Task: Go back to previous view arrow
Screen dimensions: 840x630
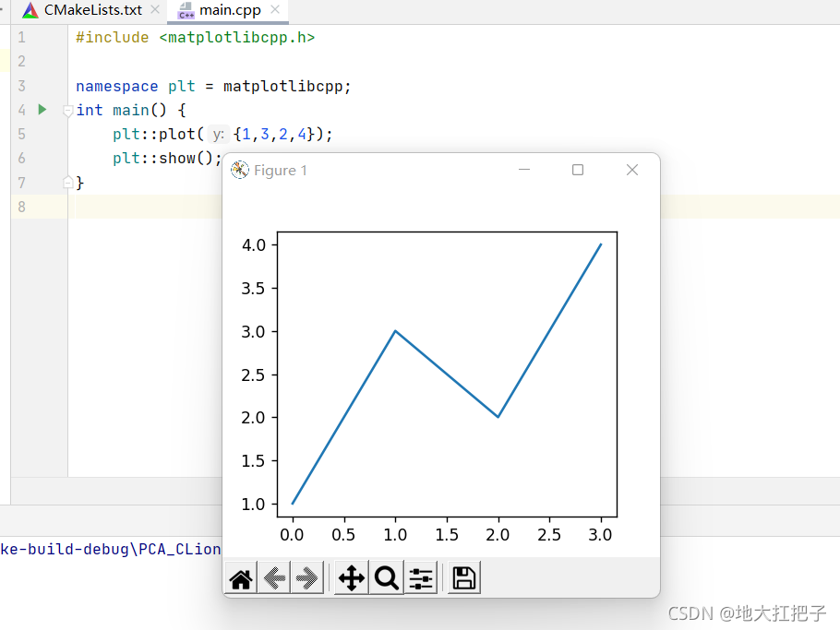Action: (274, 578)
